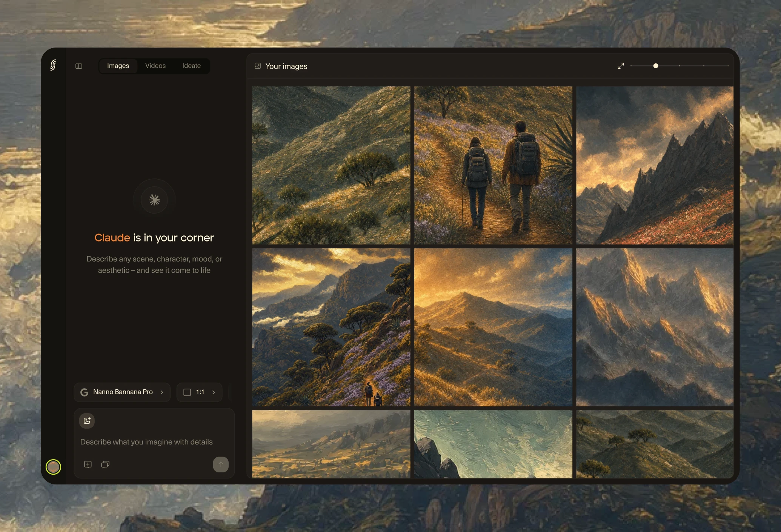Screen dimensions: 781x532
Task: Click the Google G logo in model selector
Action: click(85, 392)
